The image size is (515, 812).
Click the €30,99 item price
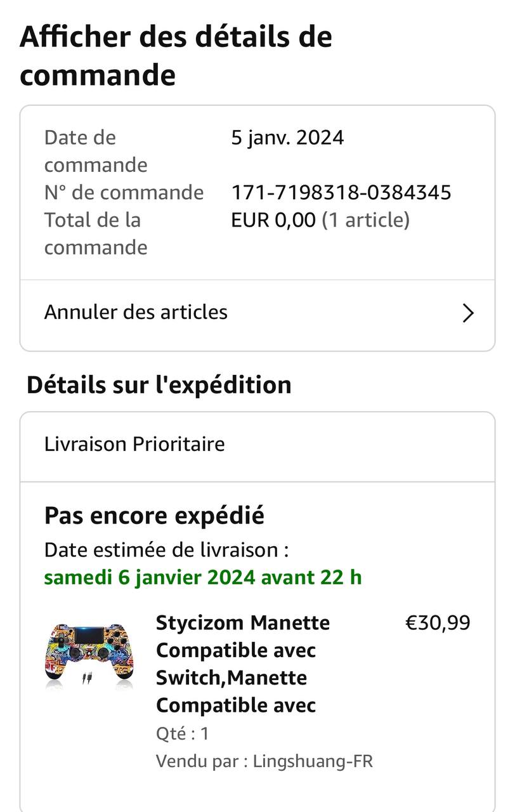[x=438, y=623]
